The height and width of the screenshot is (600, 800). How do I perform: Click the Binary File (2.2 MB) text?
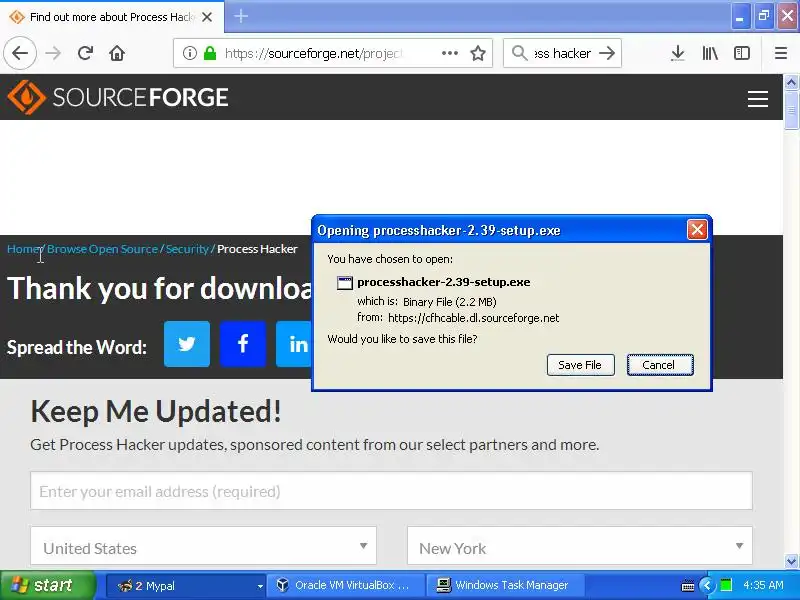click(449, 302)
